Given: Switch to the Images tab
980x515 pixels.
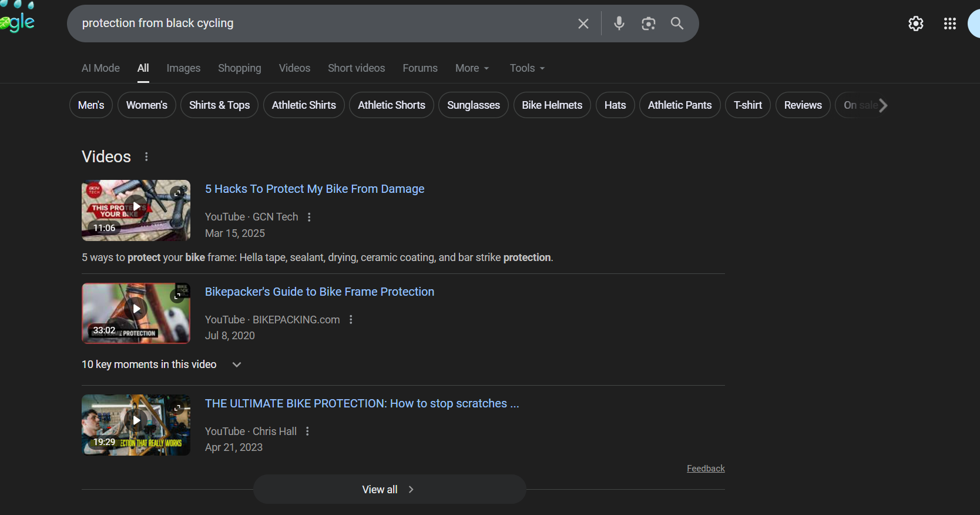Looking at the screenshot, I should click(183, 68).
